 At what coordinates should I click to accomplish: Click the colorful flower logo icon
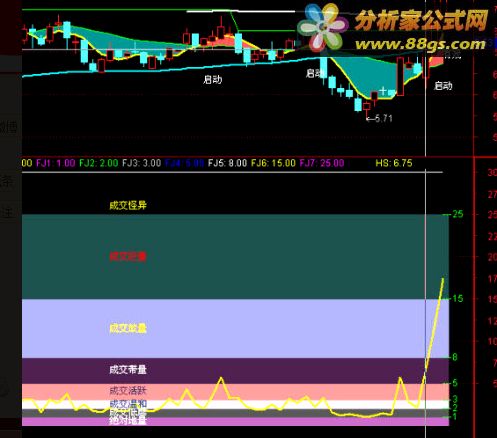322,27
